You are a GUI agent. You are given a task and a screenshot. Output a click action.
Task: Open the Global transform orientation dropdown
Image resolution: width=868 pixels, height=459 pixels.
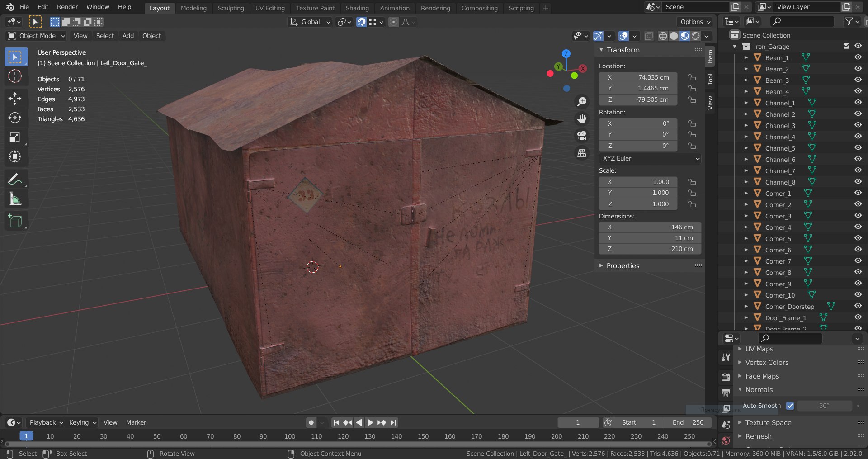pos(310,22)
